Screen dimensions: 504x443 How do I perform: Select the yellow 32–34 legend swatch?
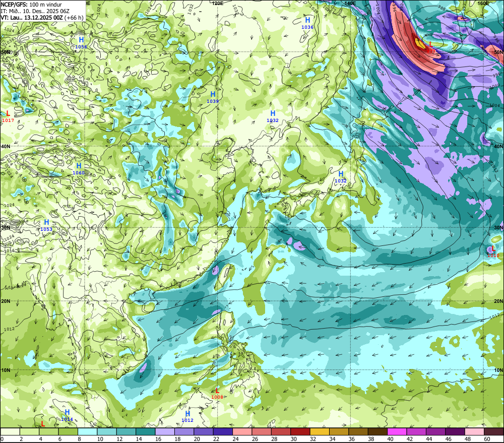(x=320, y=432)
